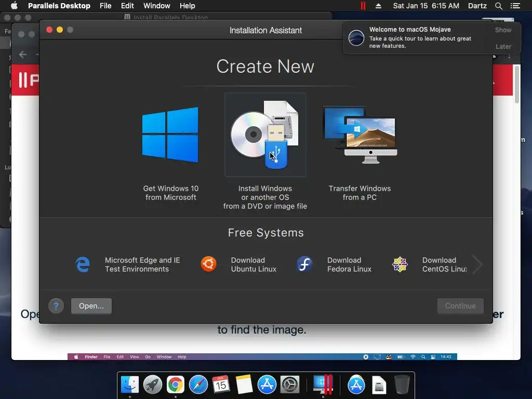Image resolution: width=532 pixels, height=399 pixels.
Task: Open Google Chrome from the Dock
Action: click(176, 385)
